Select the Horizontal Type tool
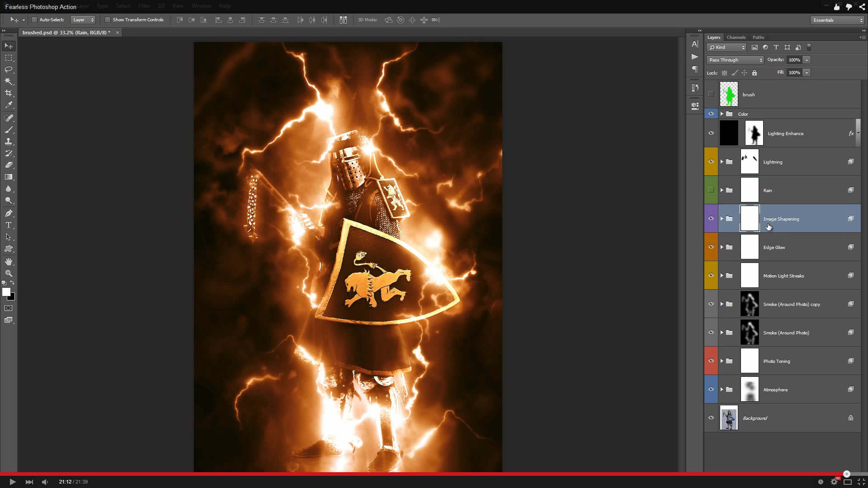 (x=8, y=225)
